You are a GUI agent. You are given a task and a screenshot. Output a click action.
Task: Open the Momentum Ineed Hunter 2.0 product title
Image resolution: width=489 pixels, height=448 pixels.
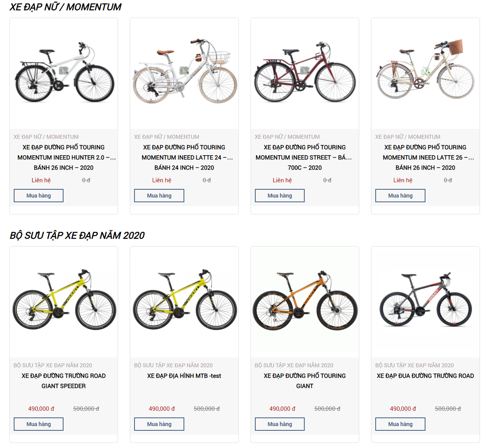[x=64, y=157]
